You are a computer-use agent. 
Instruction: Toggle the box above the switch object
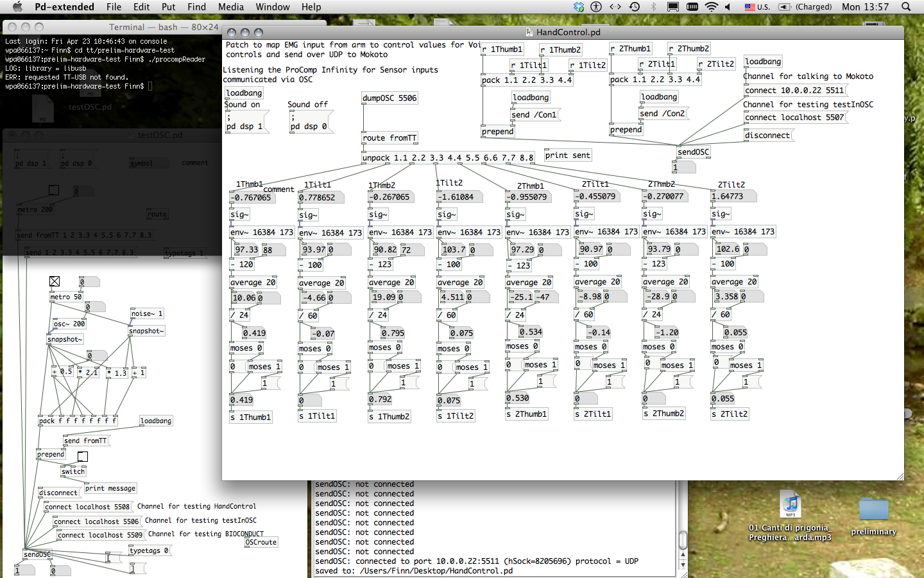point(82,457)
